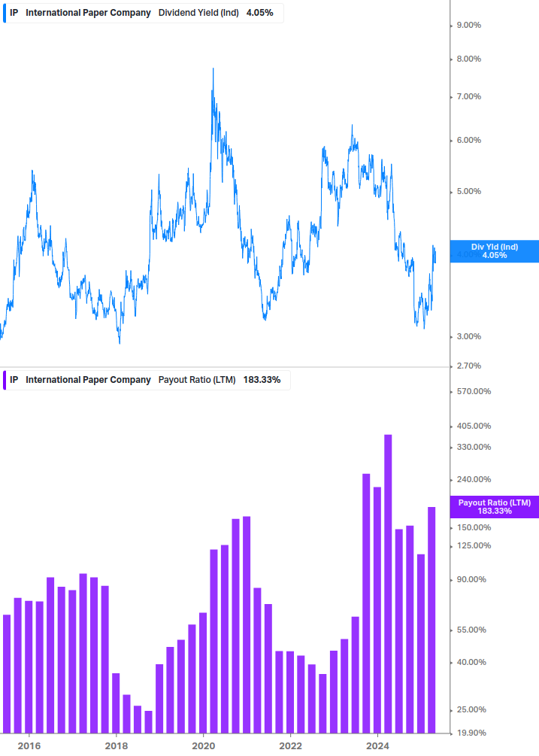Viewport: 539px width, 756px height.
Task: Click the blue Dividend Yield color bar
Action: 5,13
